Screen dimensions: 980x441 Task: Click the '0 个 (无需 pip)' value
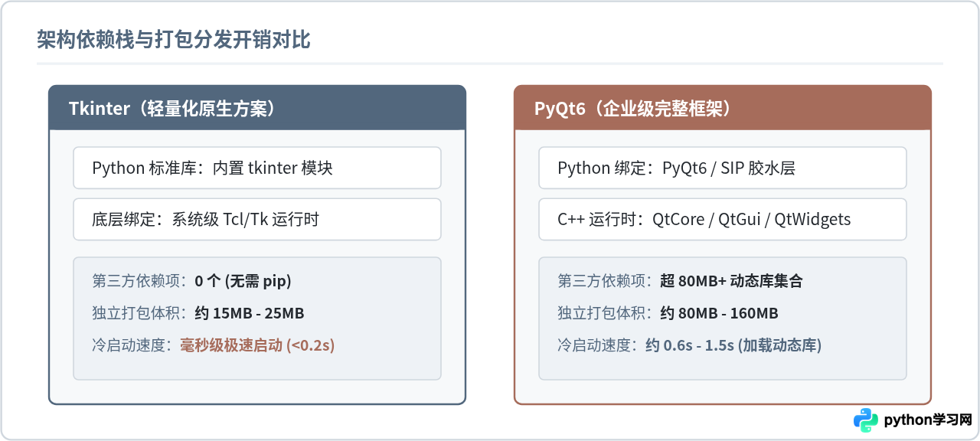pos(243,281)
